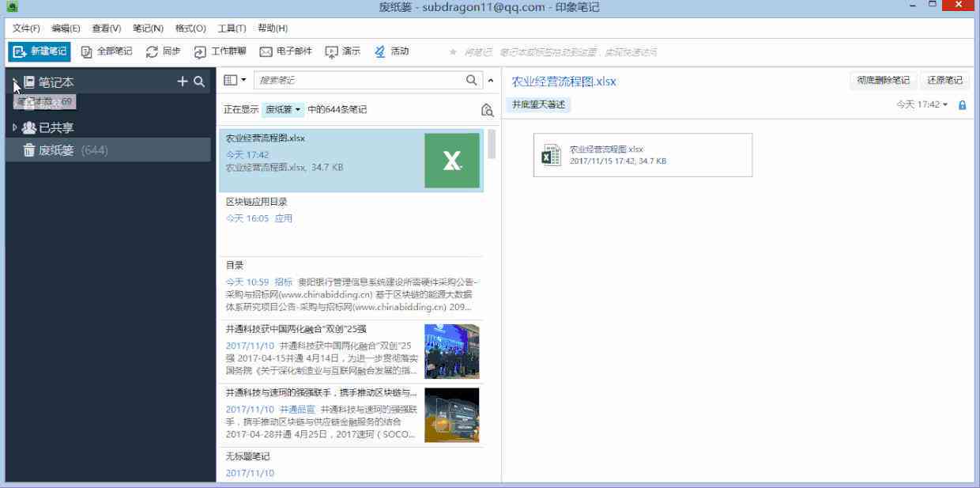Screen dimensions: 980x488
Task: Click the 井底望天著述 notebook label
Action: pos(538,104)
